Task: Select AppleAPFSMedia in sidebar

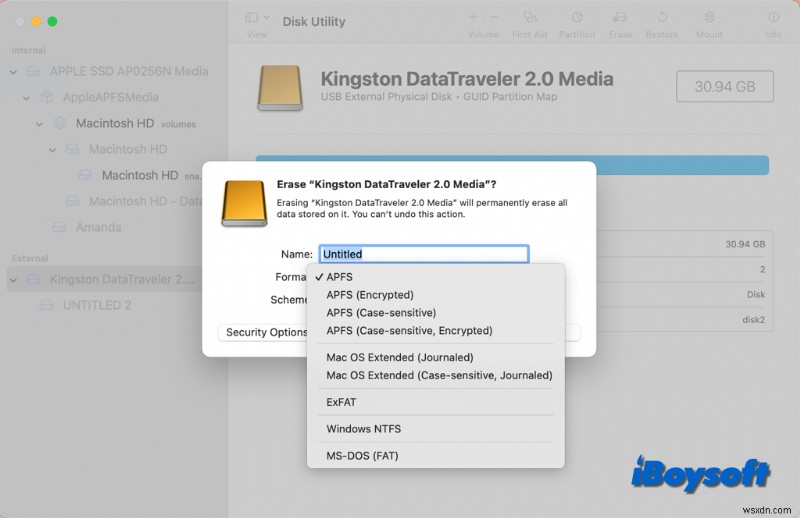Action: (x=110, y=97)
